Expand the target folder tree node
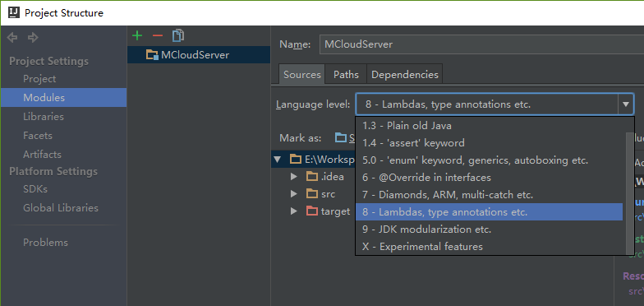Image resolution: width=644 pixels, height=306 pixels. pos(294,211)
